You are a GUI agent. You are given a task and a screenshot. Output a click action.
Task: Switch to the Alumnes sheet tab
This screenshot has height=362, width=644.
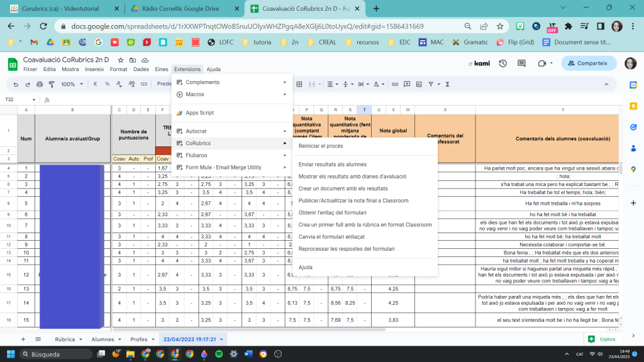point(102,339)
